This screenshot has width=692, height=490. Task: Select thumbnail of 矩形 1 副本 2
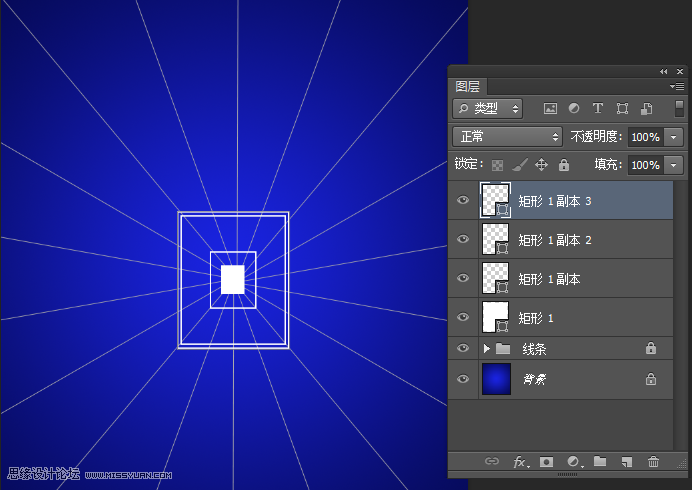tap(495, 239)
